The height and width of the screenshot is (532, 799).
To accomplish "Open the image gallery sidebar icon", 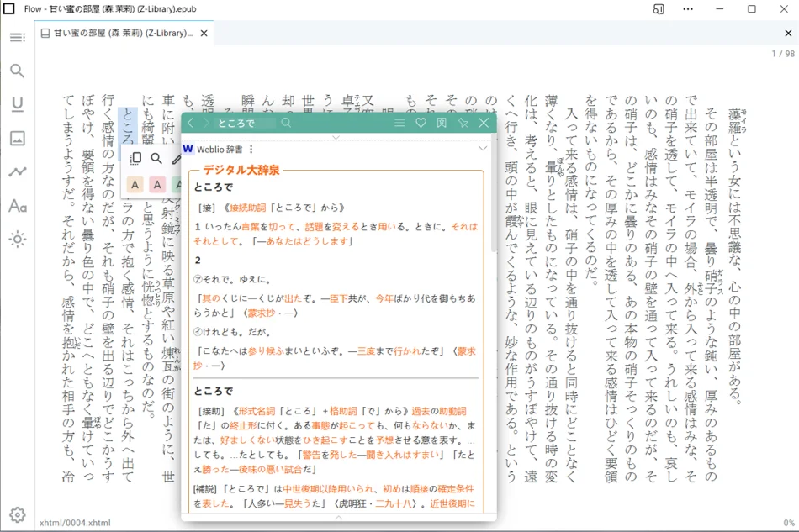I will point(18,139).
